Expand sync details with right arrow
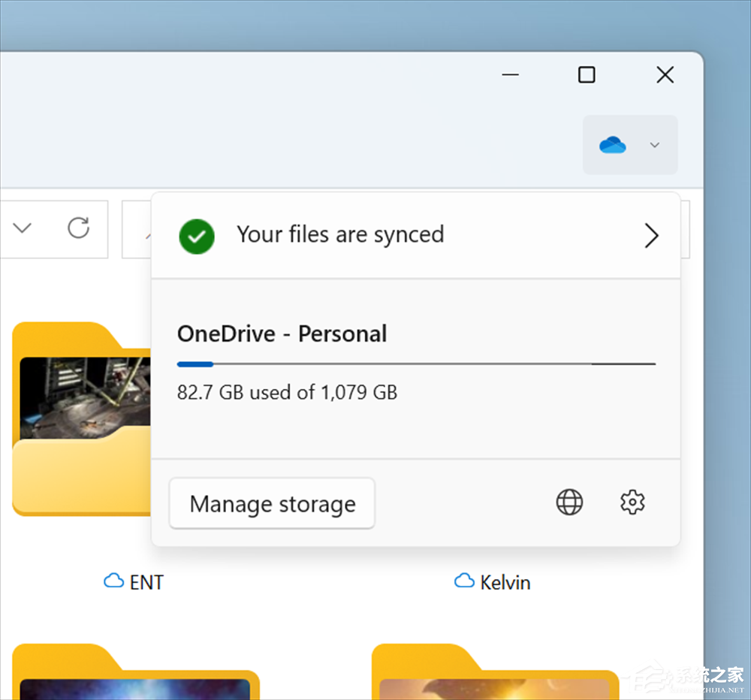The height and width of the screenshot is (700, 751). click(x=651, y=236)
